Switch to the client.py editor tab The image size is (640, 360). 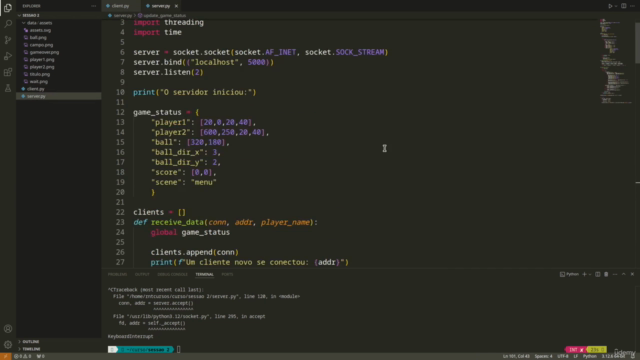tap(120, 6)
